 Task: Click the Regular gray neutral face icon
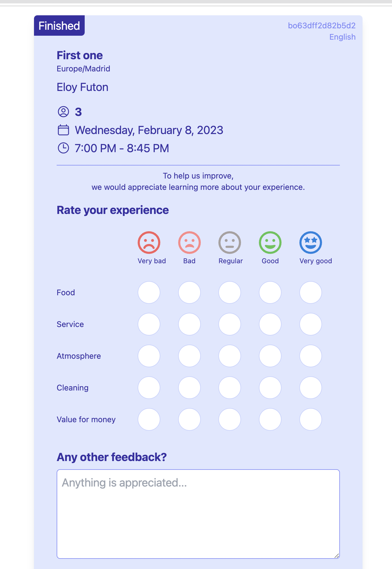tap(230, 243)
